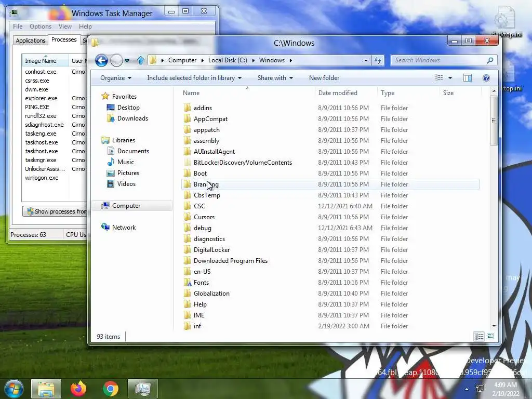Go up one folder level with the up arrow
Screen dimensions: 532x399
(x=141, y=60)
